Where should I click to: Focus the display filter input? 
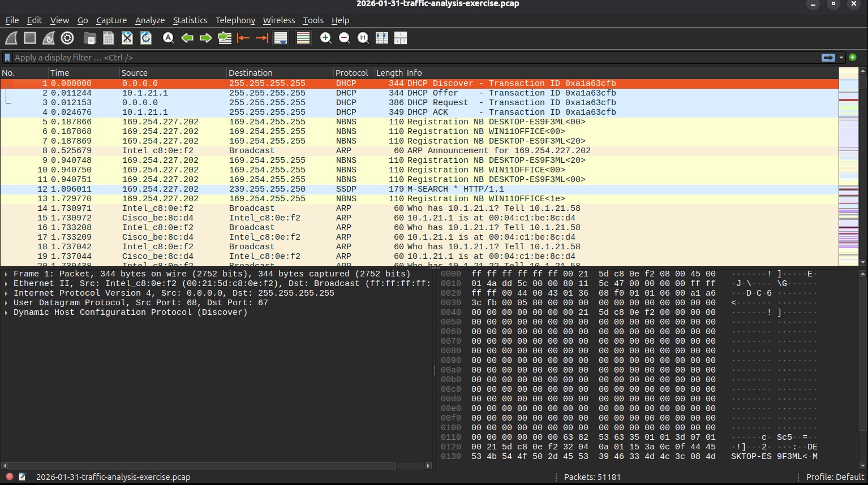coord(416,58)
